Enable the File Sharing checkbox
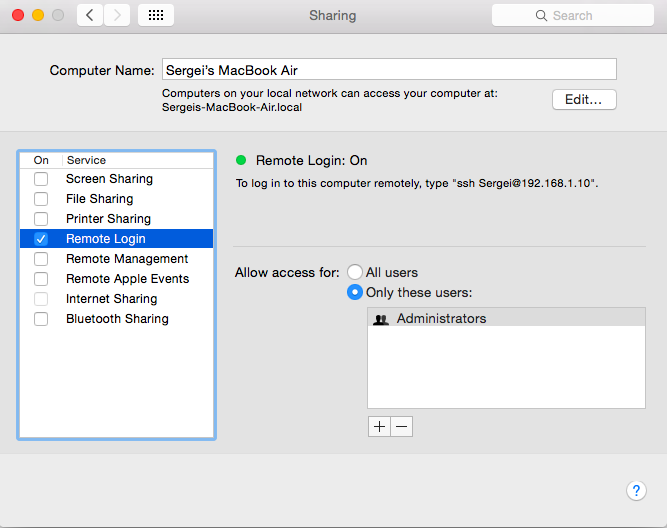This screenshot has height=528, width=667. [x=41, y=199]
